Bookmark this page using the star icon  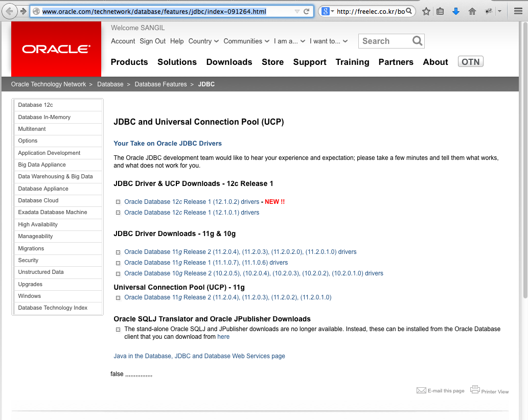tap(426, 10)
